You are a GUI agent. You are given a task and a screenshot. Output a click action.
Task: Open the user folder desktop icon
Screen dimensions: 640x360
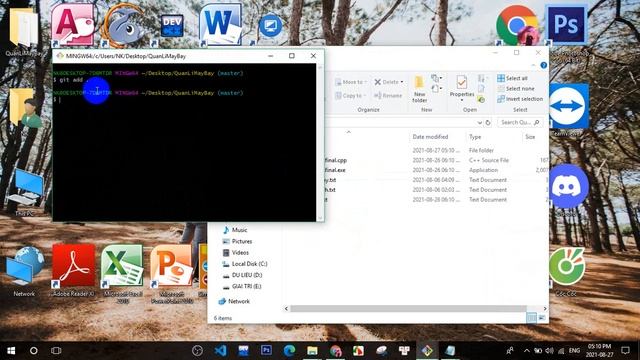[25, 107]
